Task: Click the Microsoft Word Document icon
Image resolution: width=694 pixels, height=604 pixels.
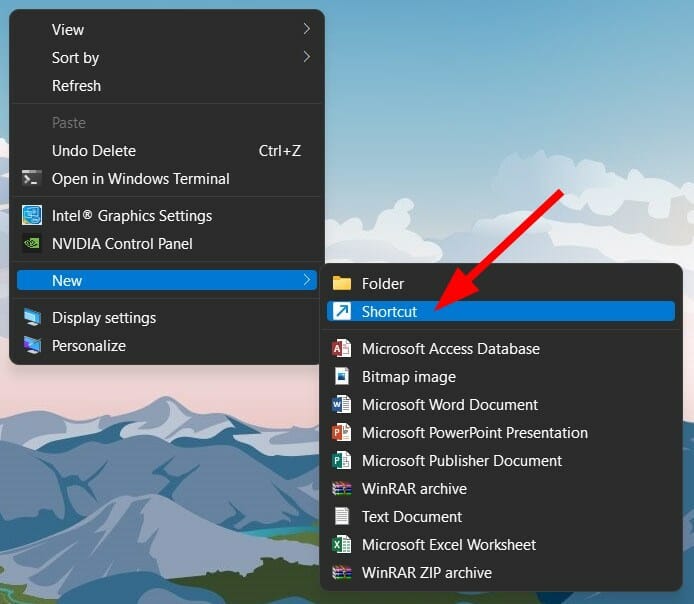Action: 342,404
